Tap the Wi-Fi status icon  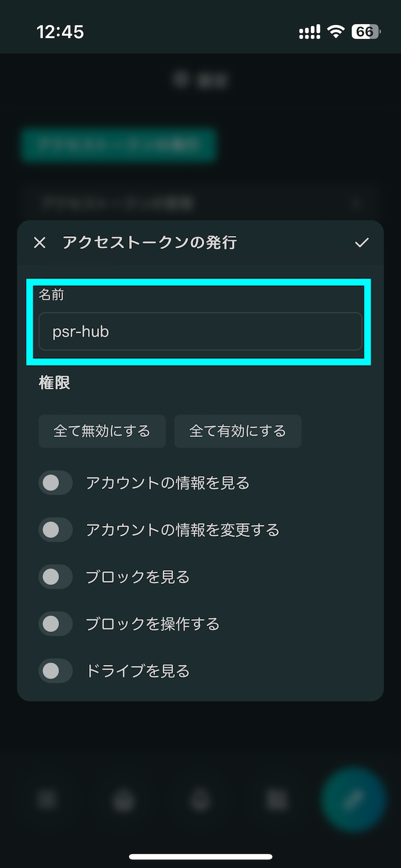point(336,32)
